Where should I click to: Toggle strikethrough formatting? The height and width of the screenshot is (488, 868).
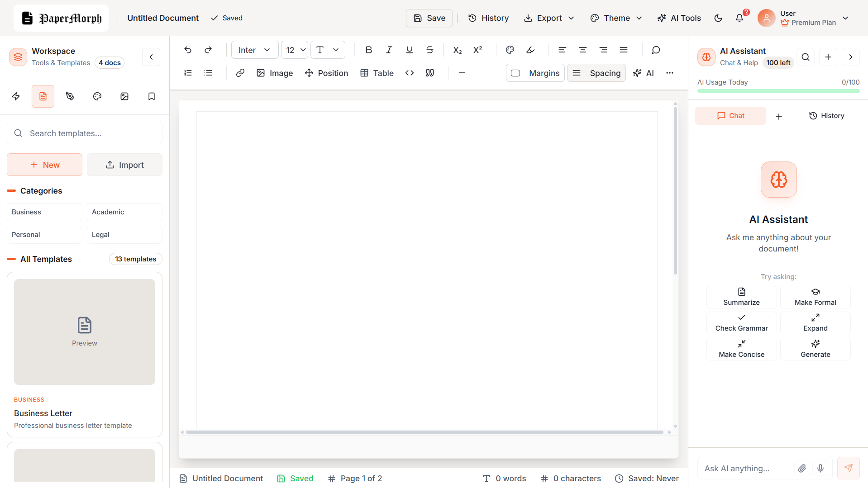(430, 50)
